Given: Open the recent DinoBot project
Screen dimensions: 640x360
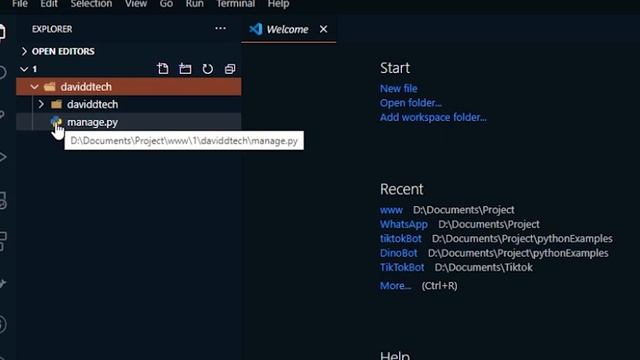Looking at the screenshot, I should [398, 253].
